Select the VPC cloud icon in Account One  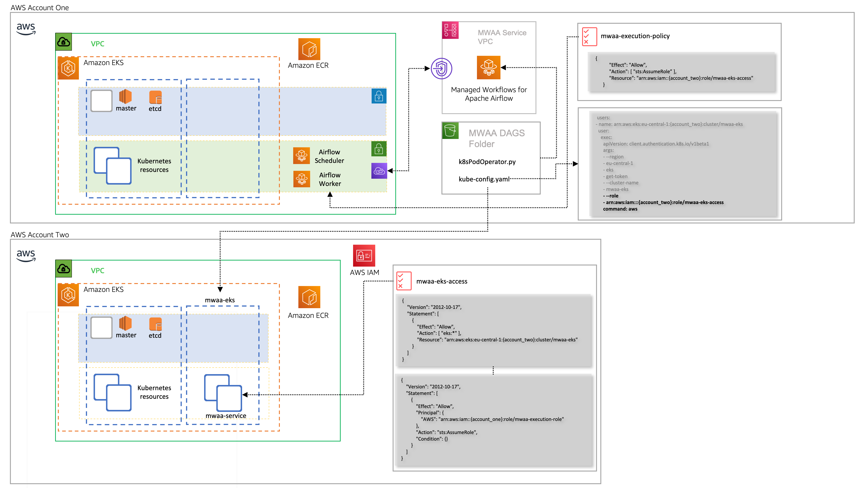coord(64,42)
